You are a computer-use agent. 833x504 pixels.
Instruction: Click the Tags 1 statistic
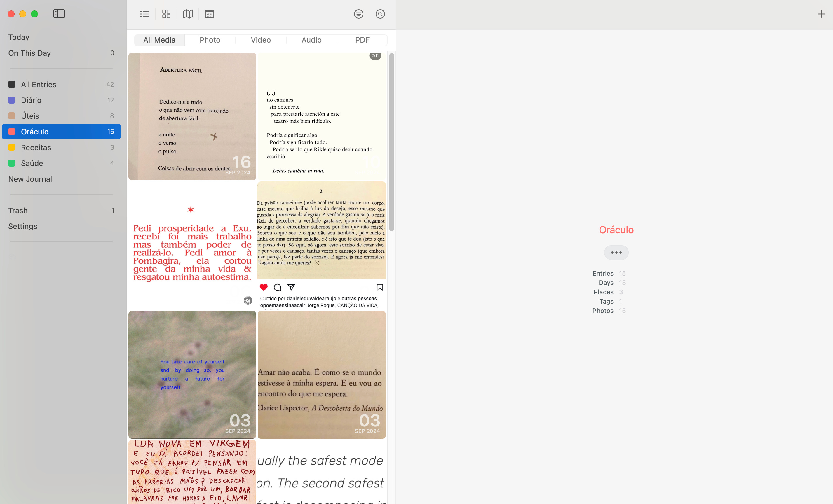click(x=611, y=301)
